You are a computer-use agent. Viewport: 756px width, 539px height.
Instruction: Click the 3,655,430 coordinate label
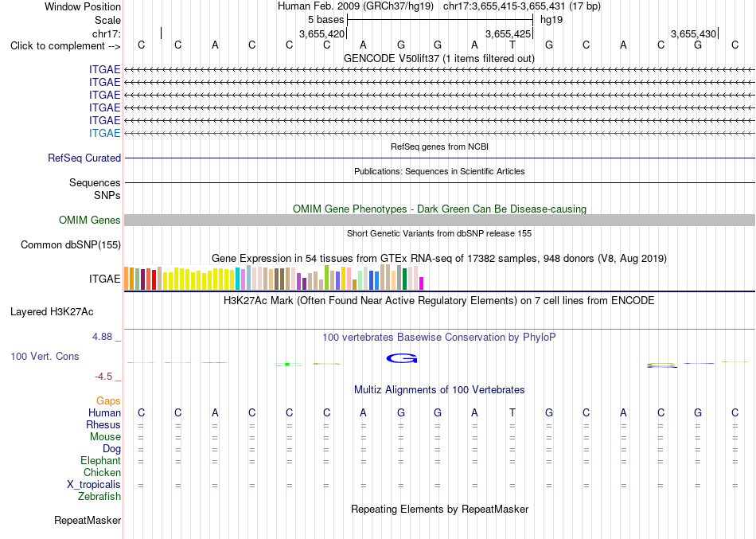[x=693, y=33]
